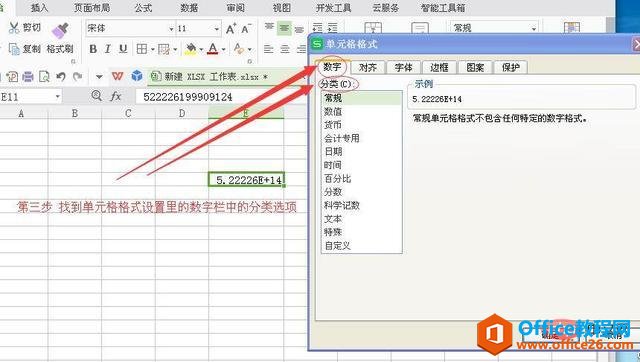
Task: Increase font size with the A+ icon
Action: click(231, 29)
